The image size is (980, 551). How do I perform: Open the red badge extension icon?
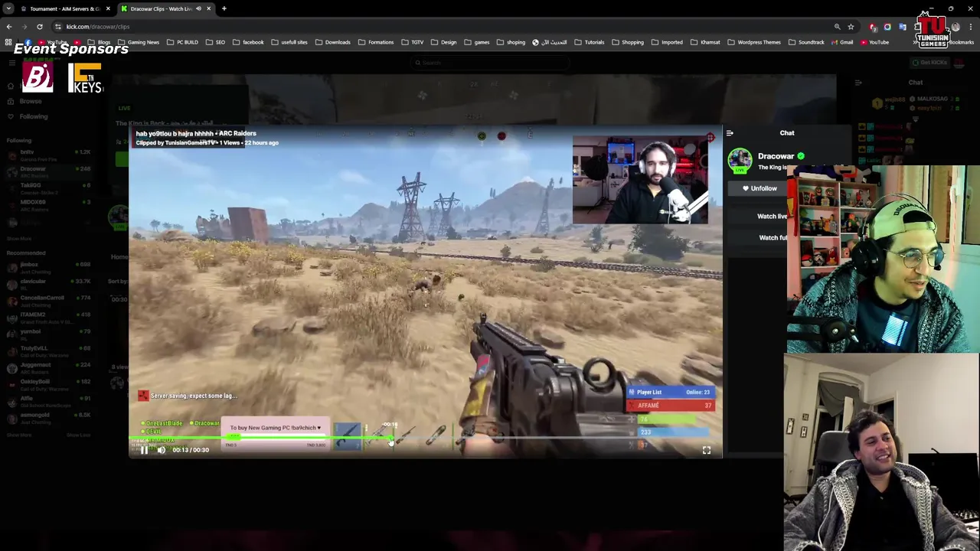(873, 27)
